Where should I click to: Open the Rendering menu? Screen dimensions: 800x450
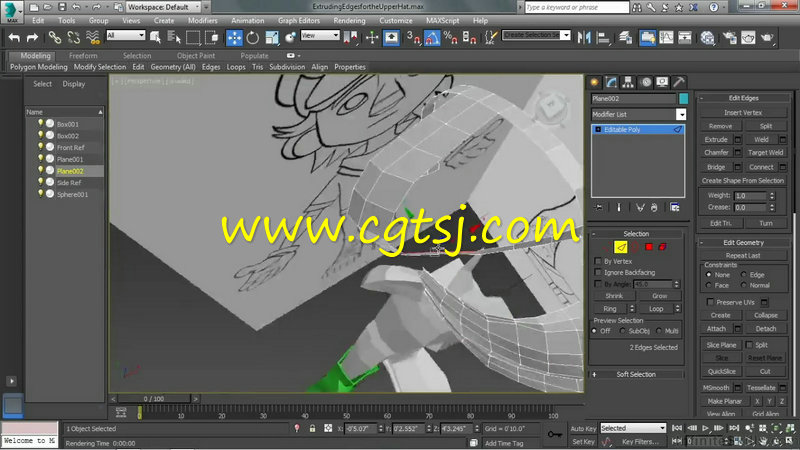point(349,20)
